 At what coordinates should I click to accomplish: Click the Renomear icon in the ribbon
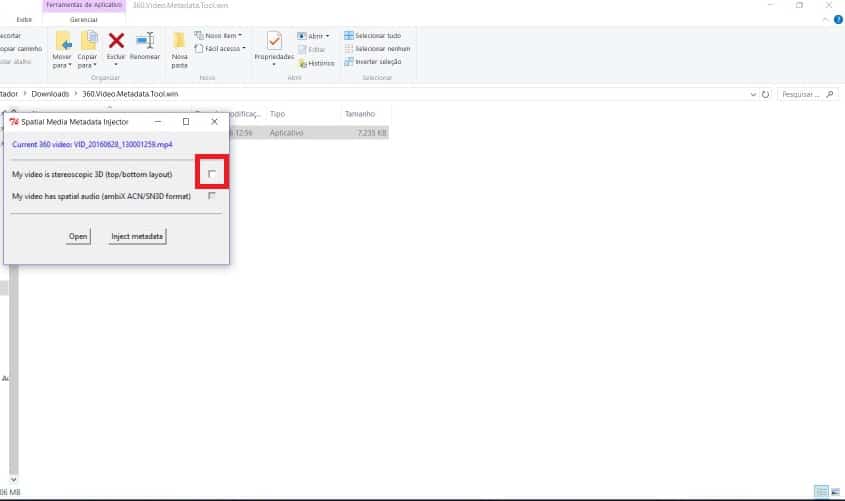[x=145, y=40]
